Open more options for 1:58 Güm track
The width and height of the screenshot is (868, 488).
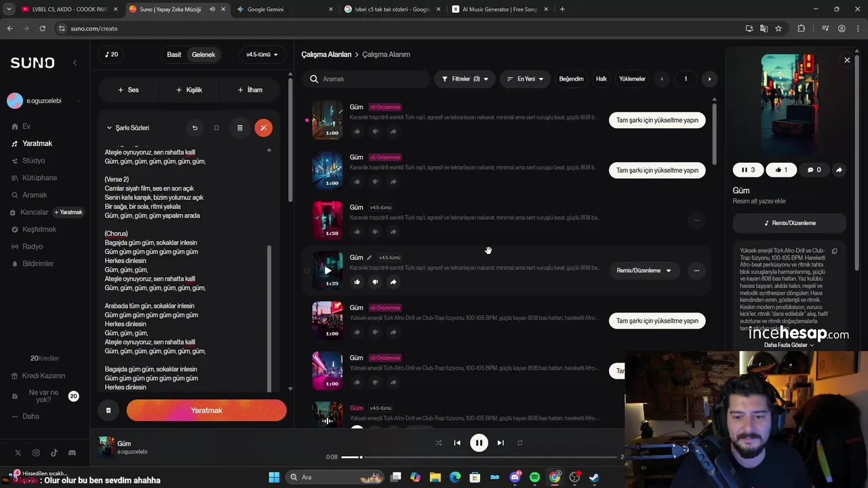(696, 220)
